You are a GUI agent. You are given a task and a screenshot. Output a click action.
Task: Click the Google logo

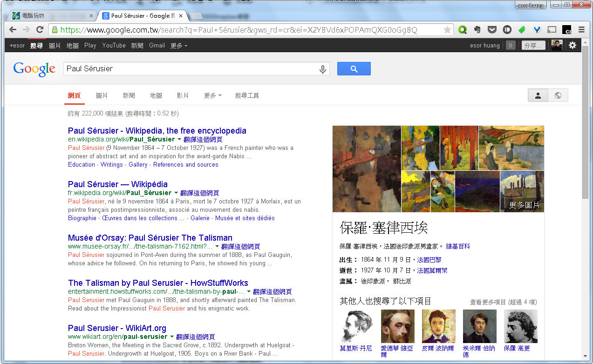point(34,69)
